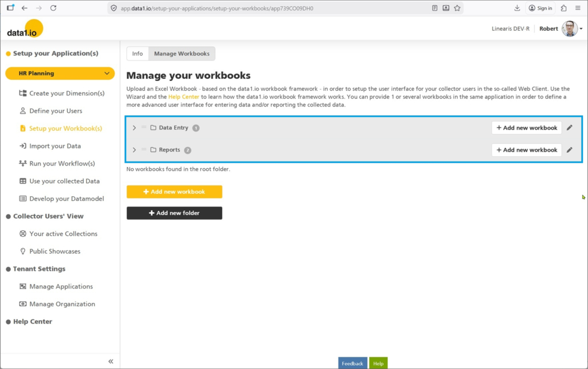The height and width of the screenshot is (369, 588).
Task: Open Import your Data in sidebar
Action: (x=55, y=146)
